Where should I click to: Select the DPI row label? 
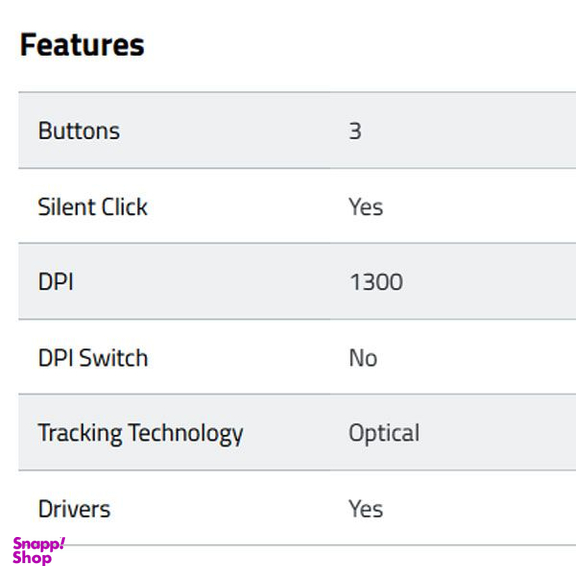(x=56, y=282)
